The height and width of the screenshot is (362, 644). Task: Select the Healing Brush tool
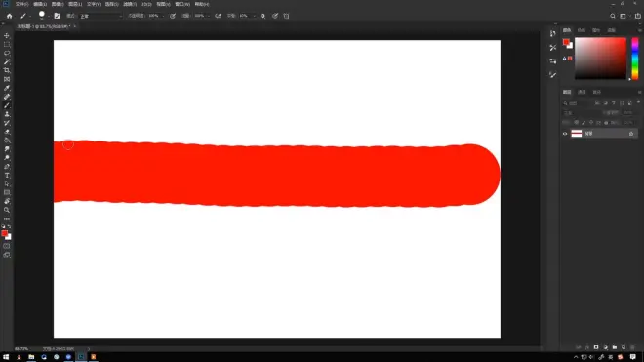point(7,97)
